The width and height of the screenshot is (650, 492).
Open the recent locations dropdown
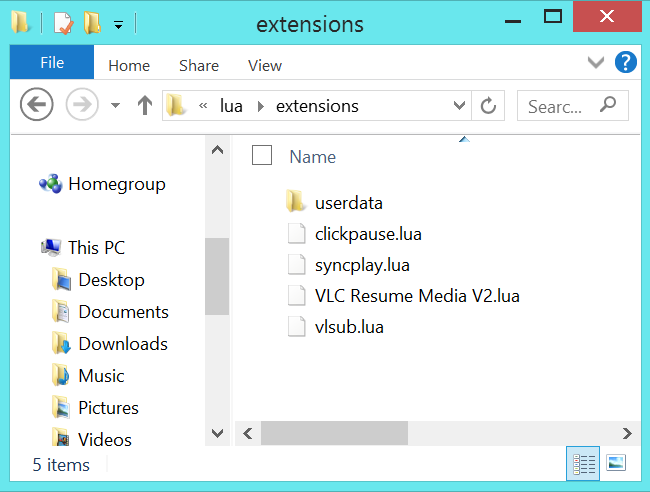pos(115,105)
